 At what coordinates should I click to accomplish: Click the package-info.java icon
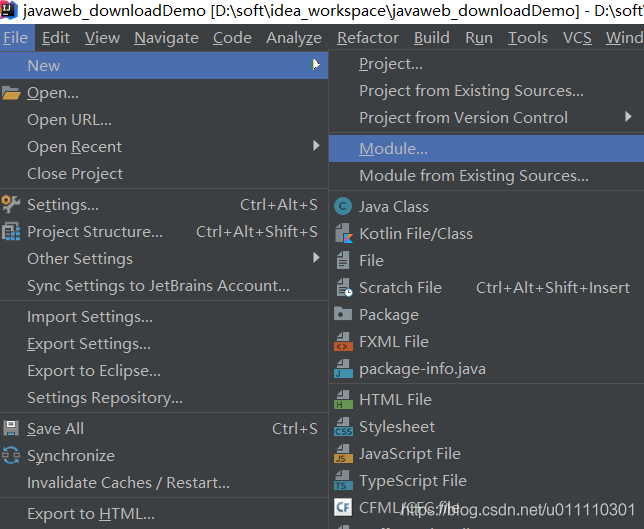[343, 368]
